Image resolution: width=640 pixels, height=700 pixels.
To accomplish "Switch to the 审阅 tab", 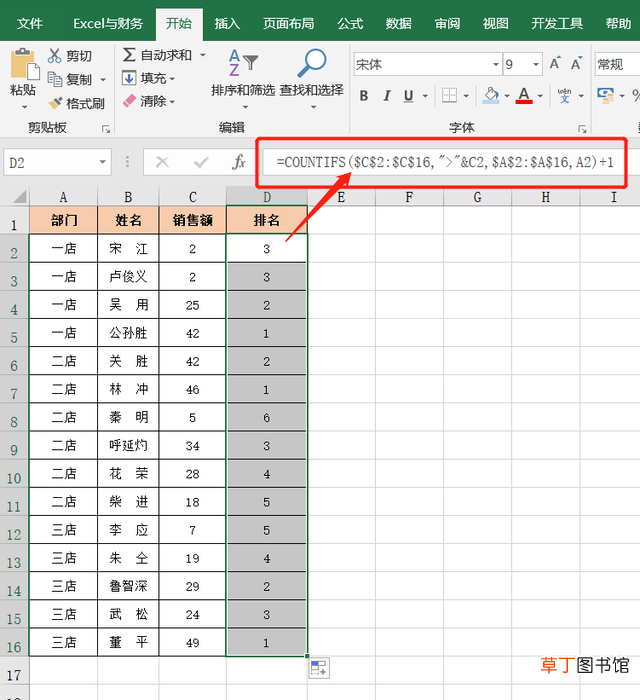I will click(x=447, y=24).
